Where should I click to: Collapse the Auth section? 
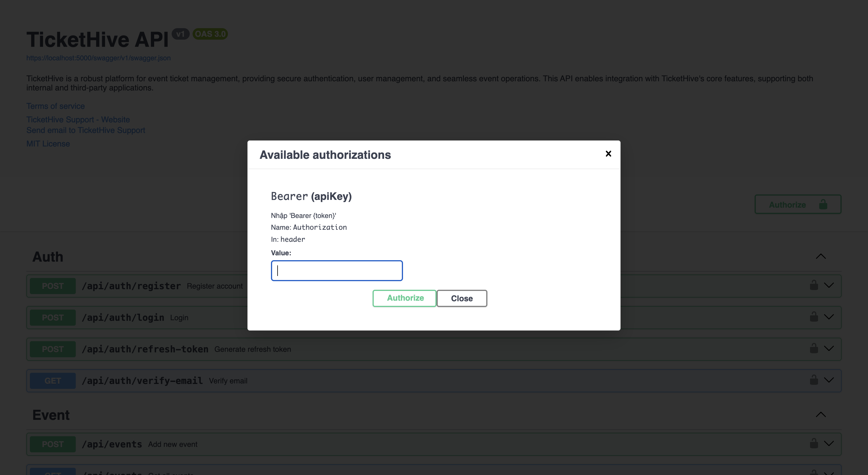click(x=821, y=256)
